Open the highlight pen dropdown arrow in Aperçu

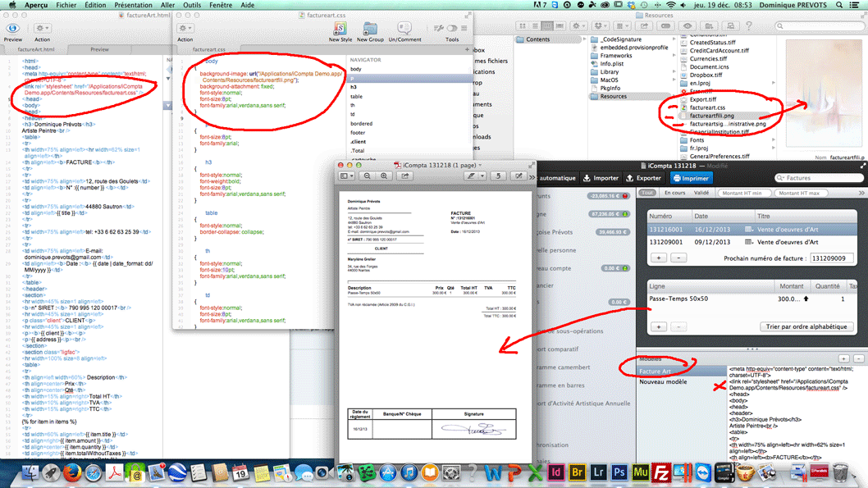482,176
